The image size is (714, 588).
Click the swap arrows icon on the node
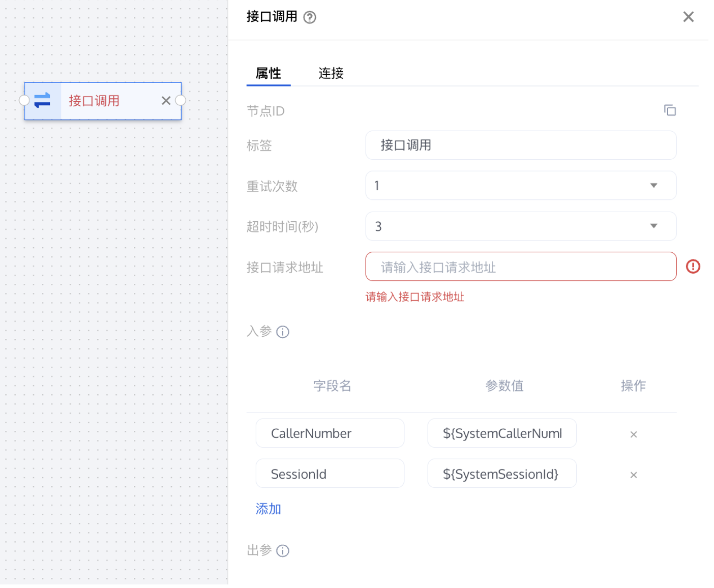43,101
